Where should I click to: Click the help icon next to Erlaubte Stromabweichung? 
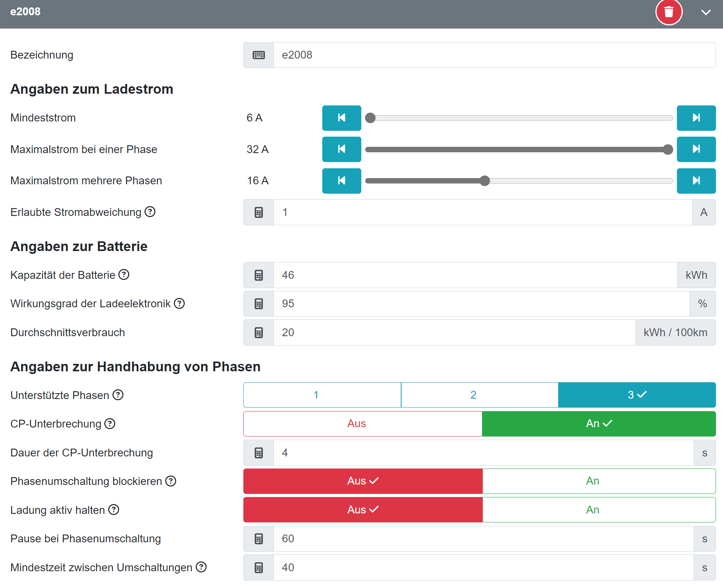tap(150, 212)
